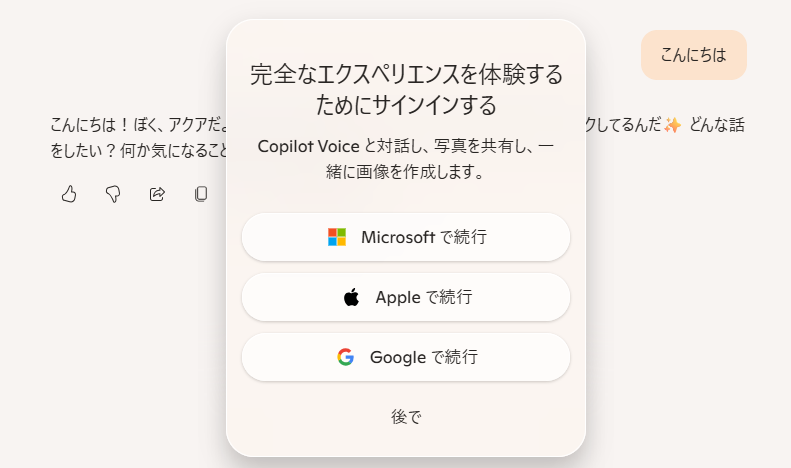The image size is (791, 468).
Task: Click the Copilot Voice description text
Action: pyautogui.click(x=406, y=146)
